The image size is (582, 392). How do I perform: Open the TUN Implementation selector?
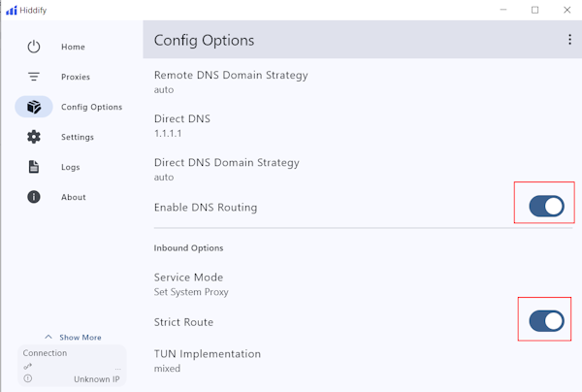tap(208, 360)
